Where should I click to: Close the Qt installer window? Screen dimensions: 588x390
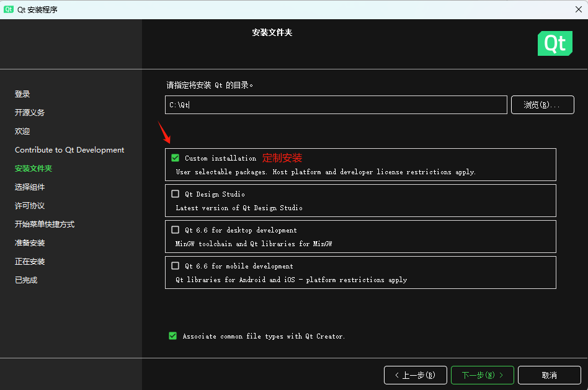pos(578,9)
